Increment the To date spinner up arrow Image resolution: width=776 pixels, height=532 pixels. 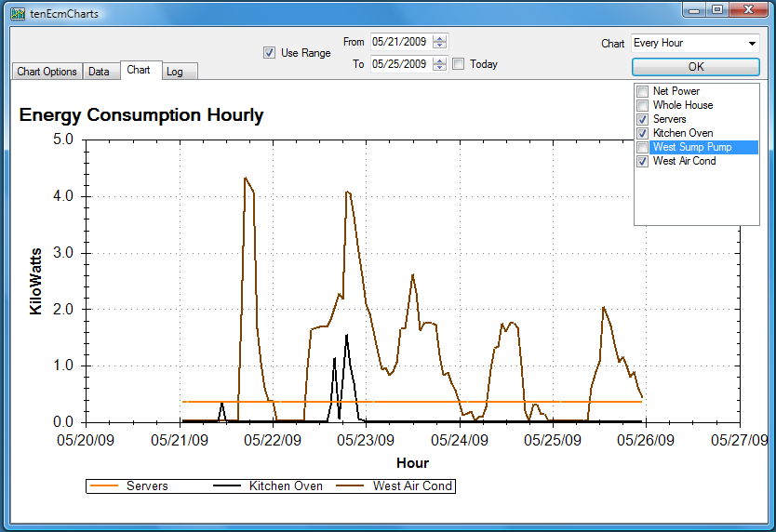[439, 60]
